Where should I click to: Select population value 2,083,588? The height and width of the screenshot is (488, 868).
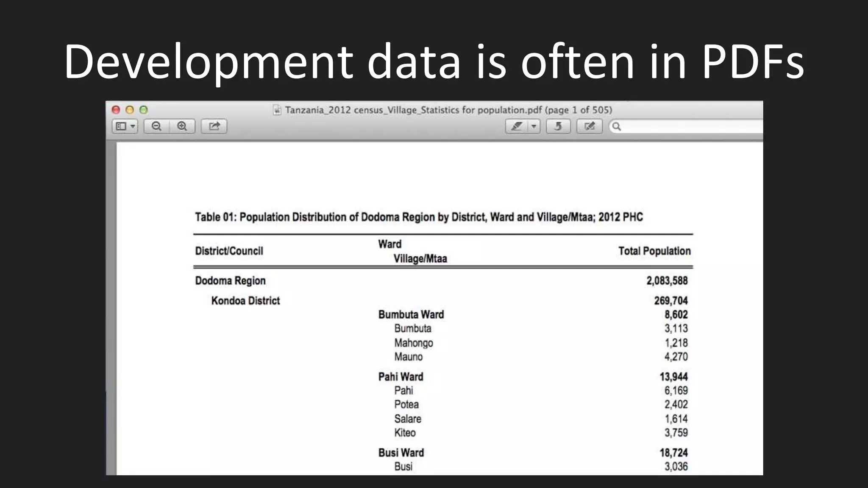coord(667,281)
